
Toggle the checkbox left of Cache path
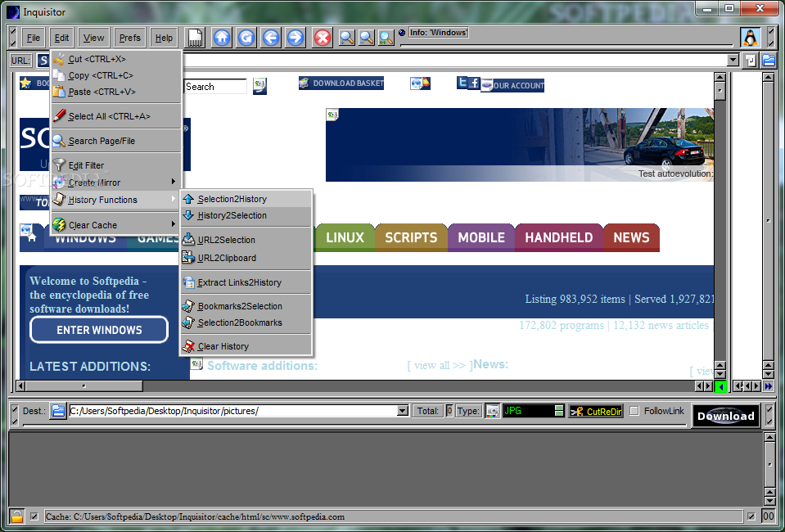tap(34, 516)
